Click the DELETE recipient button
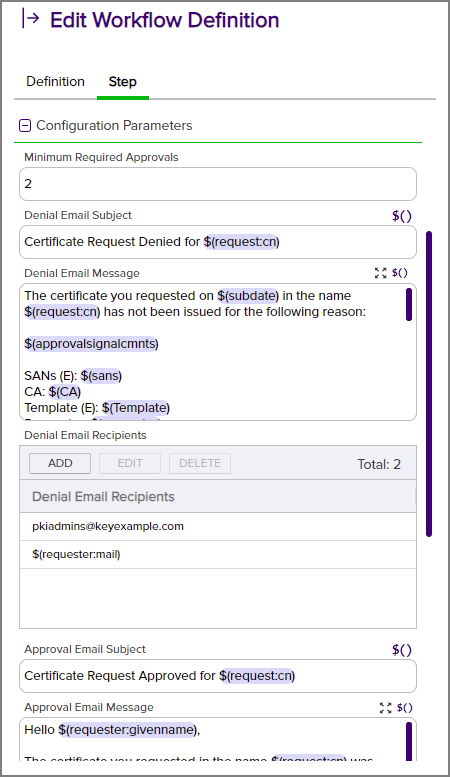 coord(200,463)
